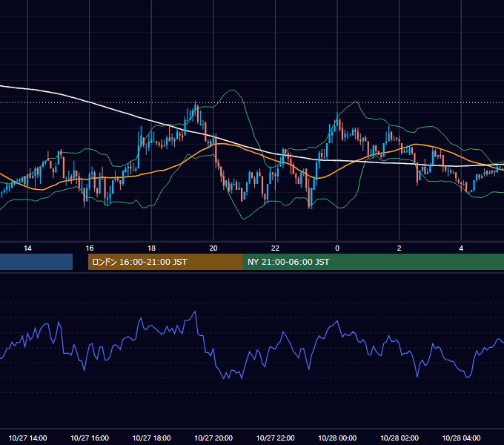The image size is (504, 445).
Task: Click the blue session bar before London
Action: pos(36,262)
